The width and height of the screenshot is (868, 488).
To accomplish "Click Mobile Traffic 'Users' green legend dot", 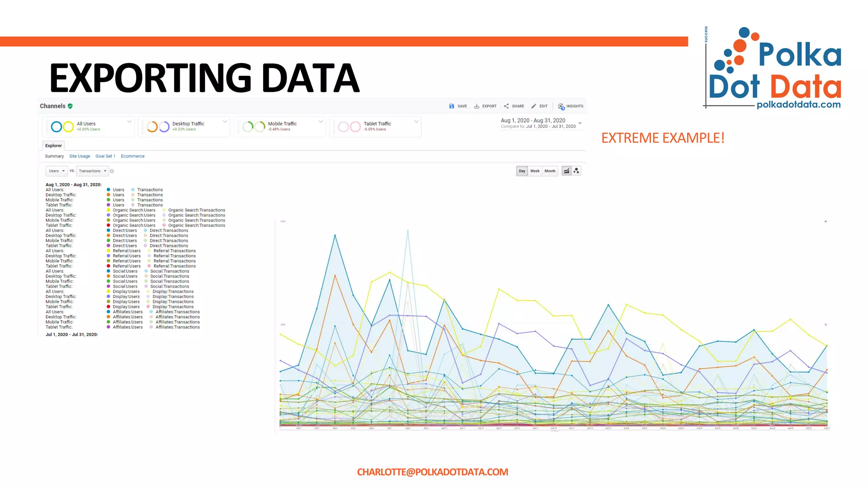I will (108, 200).
